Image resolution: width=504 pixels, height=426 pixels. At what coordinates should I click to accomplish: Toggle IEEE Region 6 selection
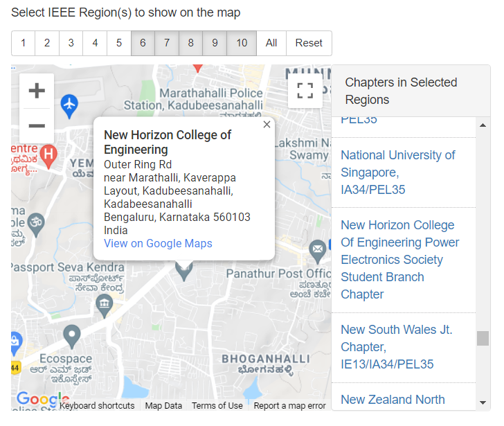point(143,43)
